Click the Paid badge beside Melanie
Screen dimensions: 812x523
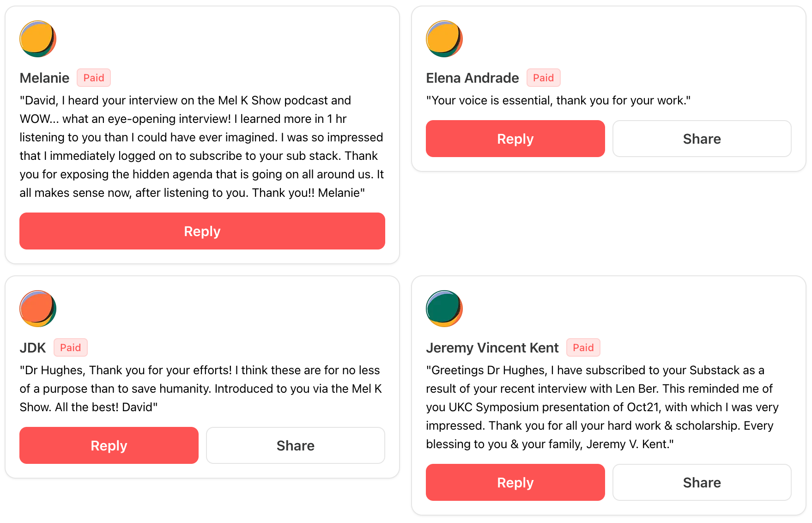[x=94, y=78]
